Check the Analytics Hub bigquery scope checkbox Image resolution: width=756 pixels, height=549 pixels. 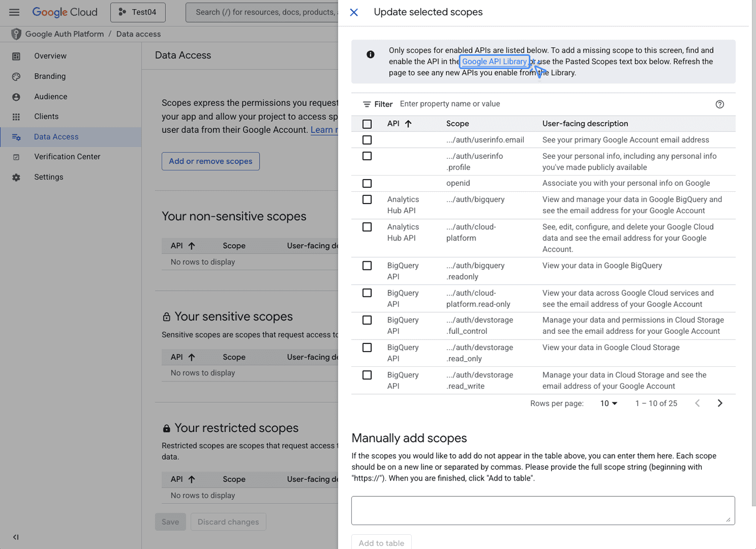(367, 199)
